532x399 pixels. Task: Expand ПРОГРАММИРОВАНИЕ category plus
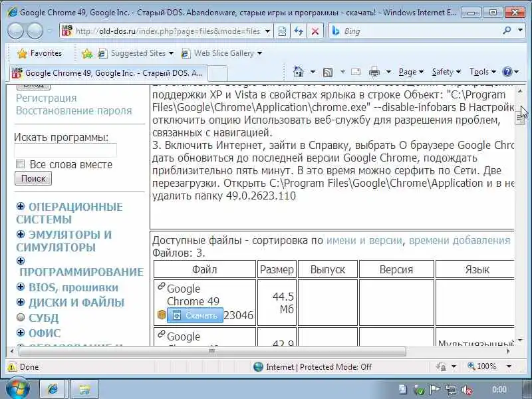[x=21, y=261]
